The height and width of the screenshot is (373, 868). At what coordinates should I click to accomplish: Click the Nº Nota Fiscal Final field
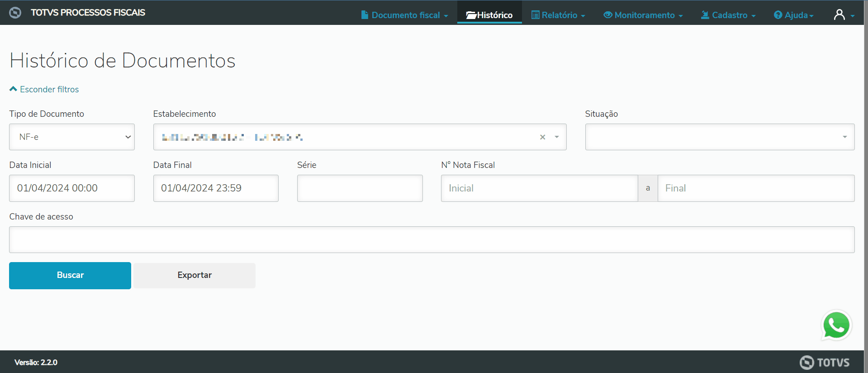756,188
